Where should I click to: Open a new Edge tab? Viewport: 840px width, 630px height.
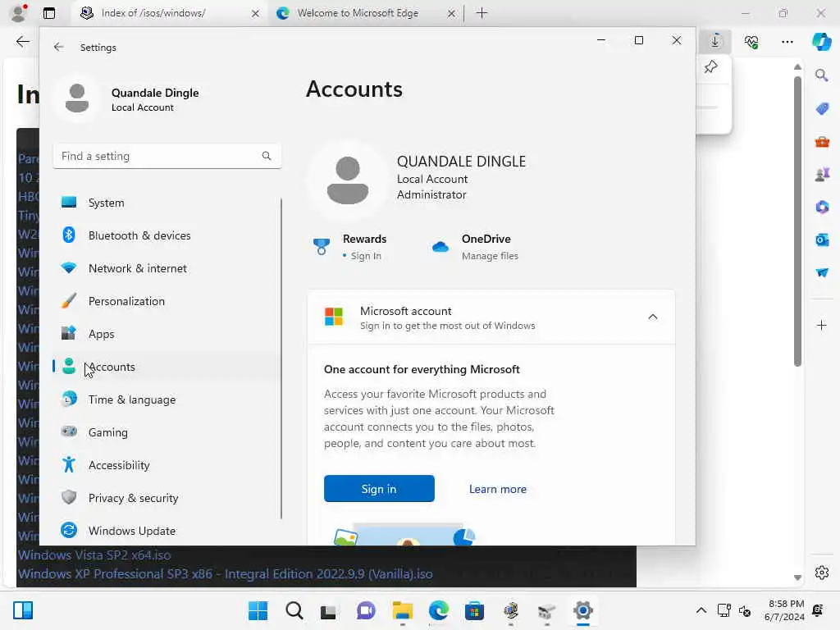(482, 13)
